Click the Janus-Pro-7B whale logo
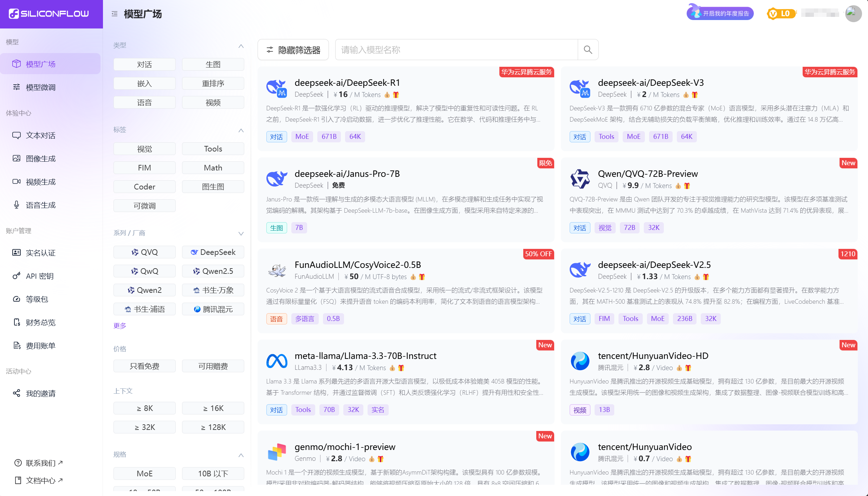This screenshot has width=868, height=496. click(277, 179)
